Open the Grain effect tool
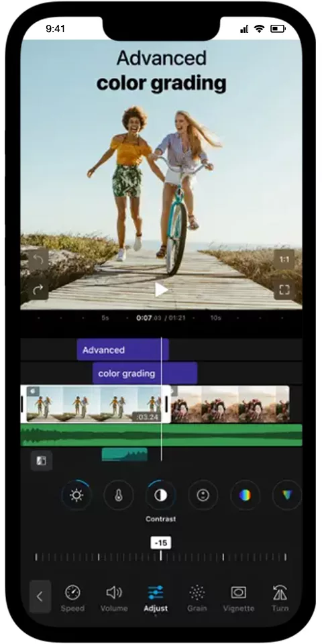 (197, 598)
